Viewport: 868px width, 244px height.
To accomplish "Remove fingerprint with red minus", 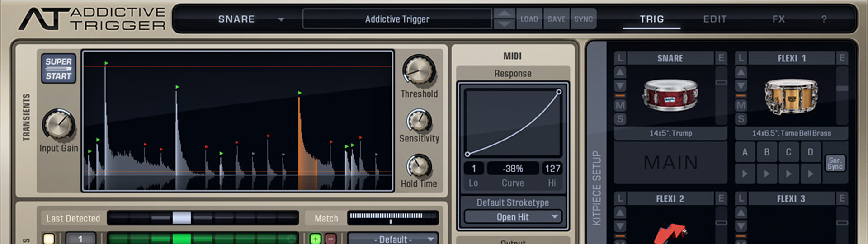I will pyautogui.click(x=330, y=239).
